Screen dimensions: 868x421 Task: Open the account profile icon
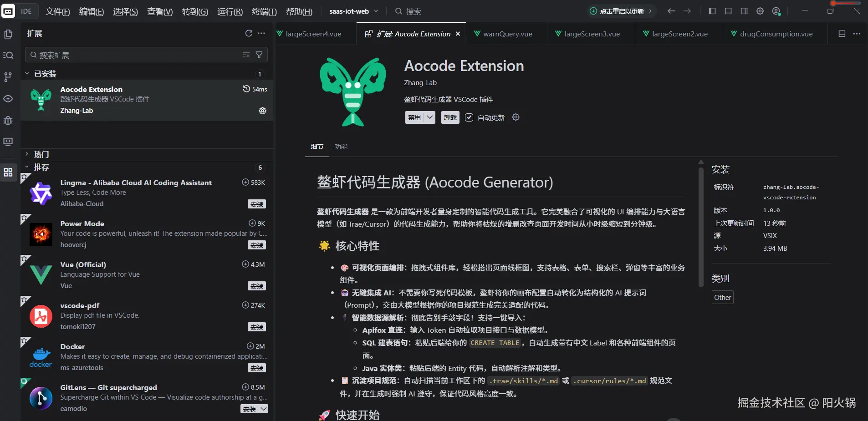[x=776, y=11]
